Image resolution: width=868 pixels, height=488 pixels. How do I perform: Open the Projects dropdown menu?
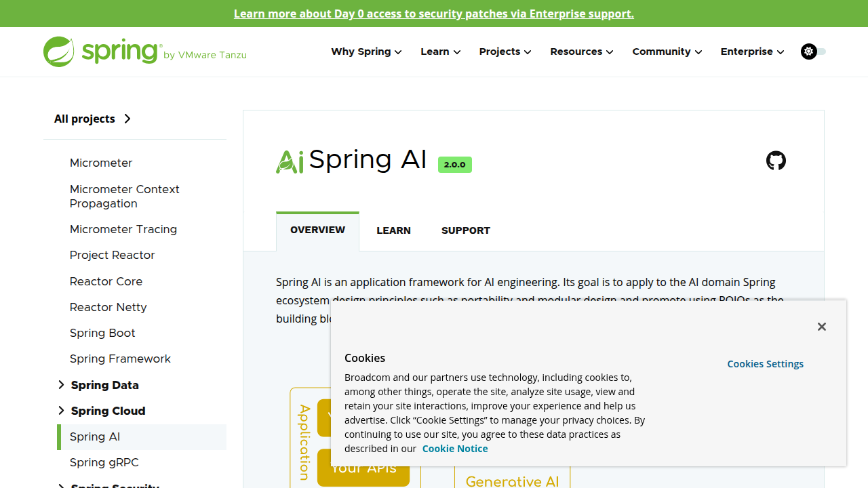tap(505, 52)
